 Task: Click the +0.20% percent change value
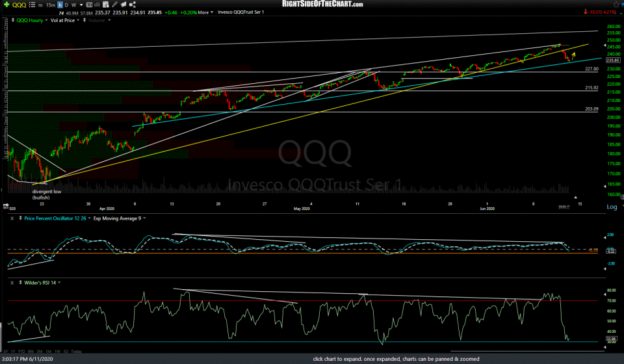(188, 12)
